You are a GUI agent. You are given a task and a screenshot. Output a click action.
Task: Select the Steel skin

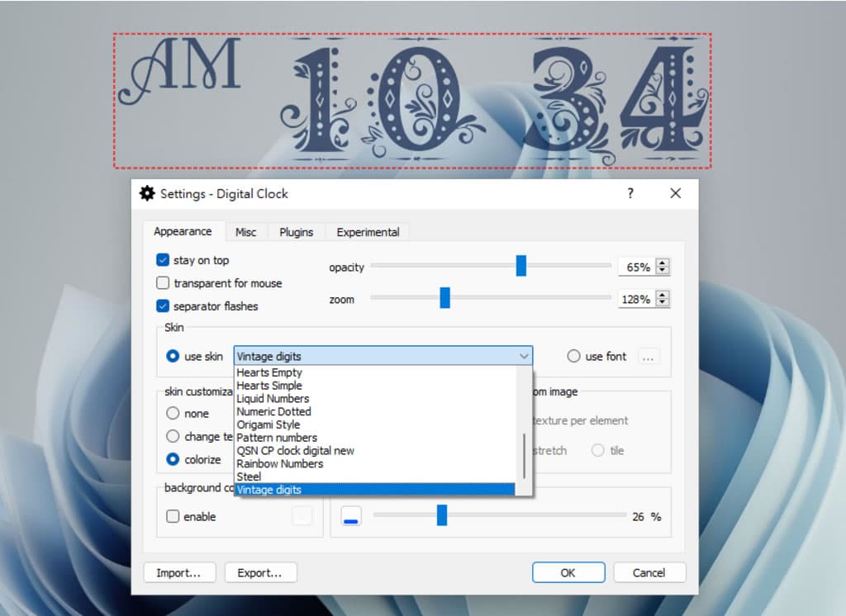[375, 476]
